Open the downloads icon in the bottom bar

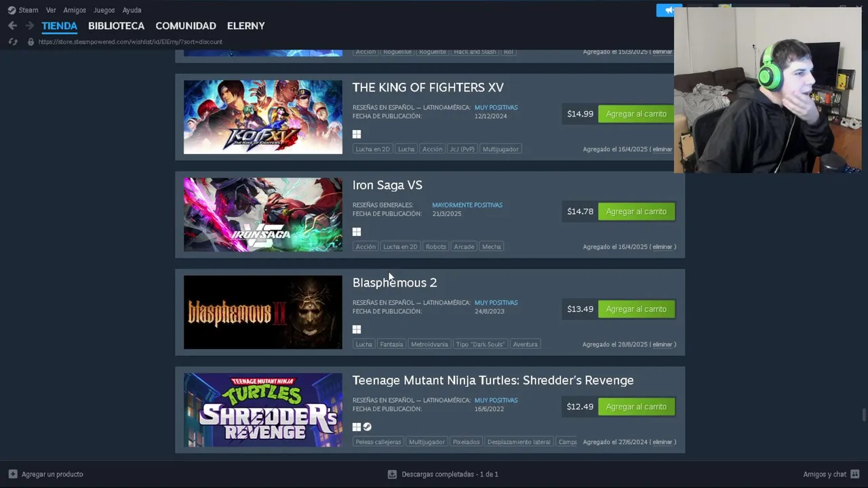(392, 474)
